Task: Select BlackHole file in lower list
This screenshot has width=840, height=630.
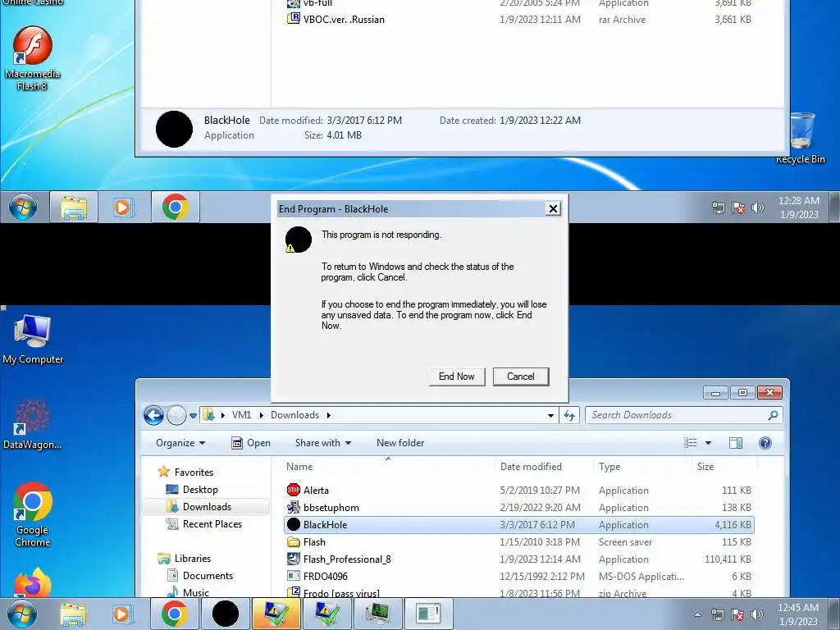Action: click(518, 525)
